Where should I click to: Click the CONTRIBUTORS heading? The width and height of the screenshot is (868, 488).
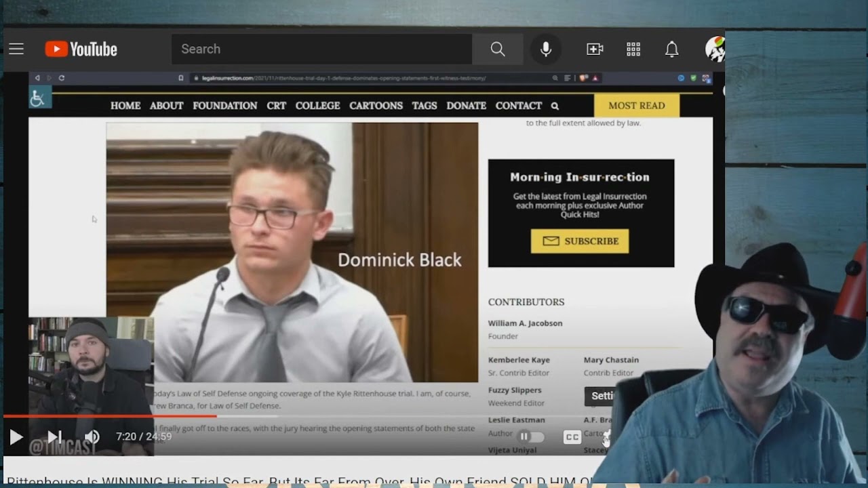coord(526,302)
